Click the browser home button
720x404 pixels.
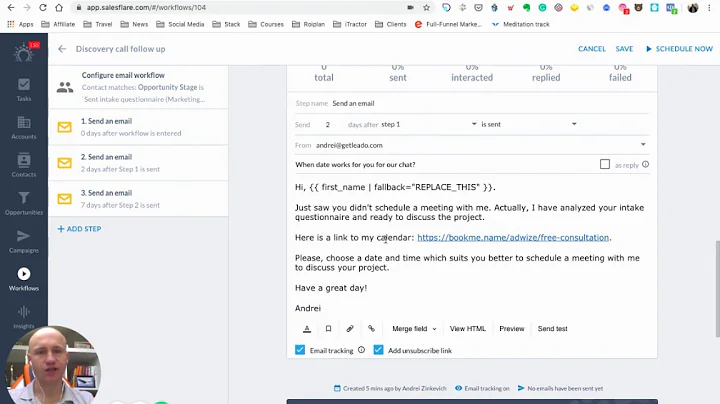(x=59, y=7)
